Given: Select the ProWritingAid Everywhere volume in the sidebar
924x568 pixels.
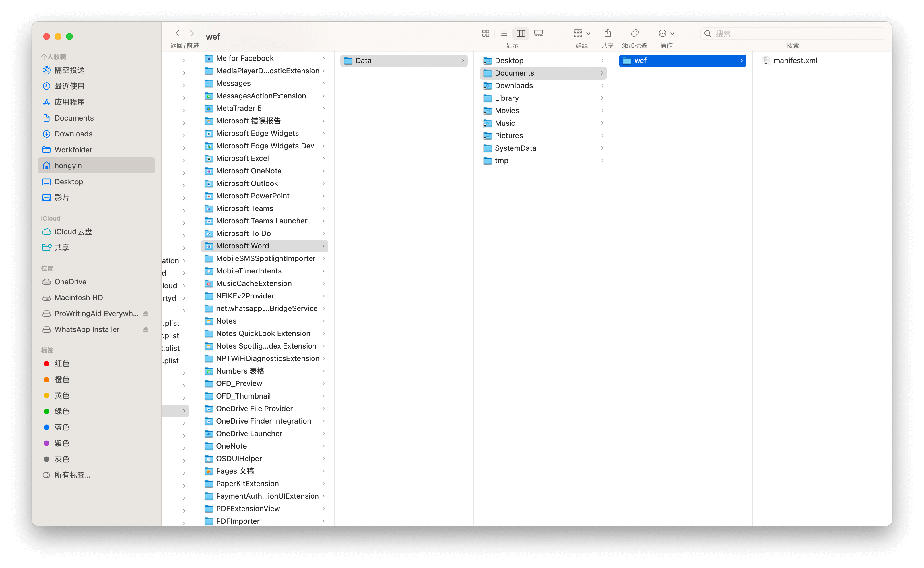Looking at the screenshot, I should pyautogui.click(x=96, y=313).
